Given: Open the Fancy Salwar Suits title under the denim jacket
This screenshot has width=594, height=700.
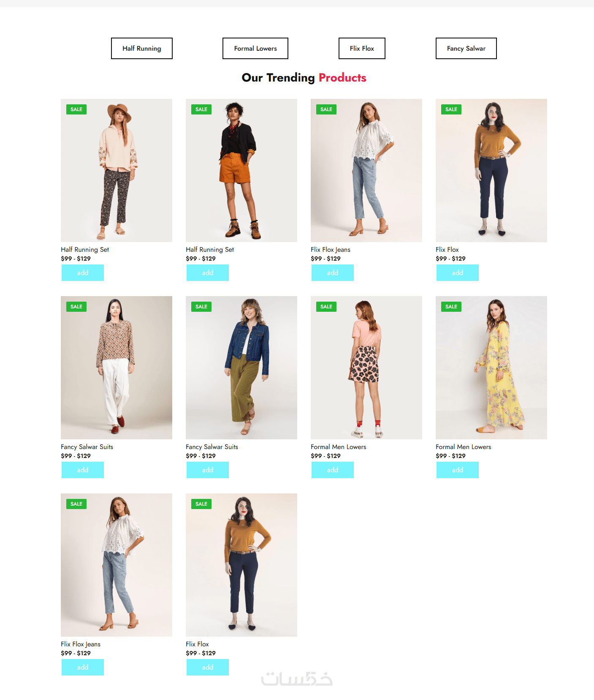Looking at the screenshot, I should click(x=212, y=447).
